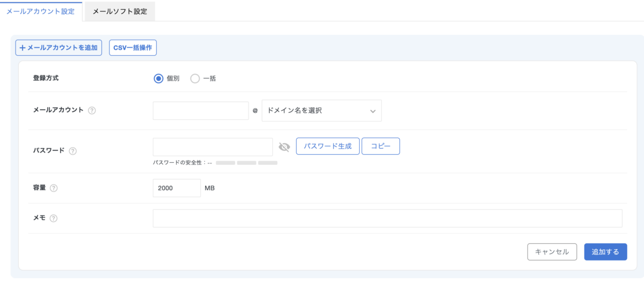644x282 pixels.
Task: Open CSV一括操作 button
Action: (133, 48)
